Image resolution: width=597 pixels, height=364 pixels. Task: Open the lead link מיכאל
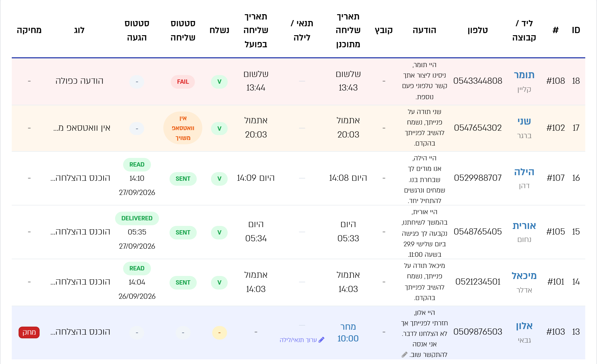click(524, 276)
